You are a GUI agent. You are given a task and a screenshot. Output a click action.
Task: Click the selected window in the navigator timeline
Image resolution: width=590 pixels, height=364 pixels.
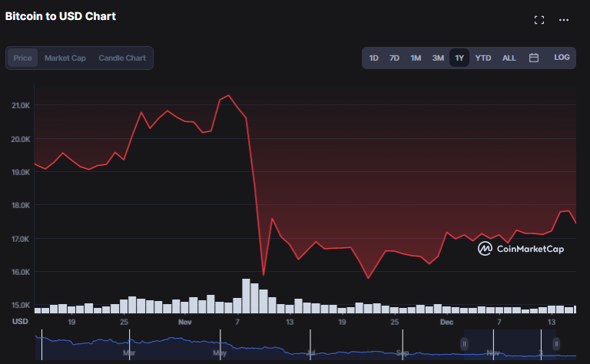click(x=510, y=344)
